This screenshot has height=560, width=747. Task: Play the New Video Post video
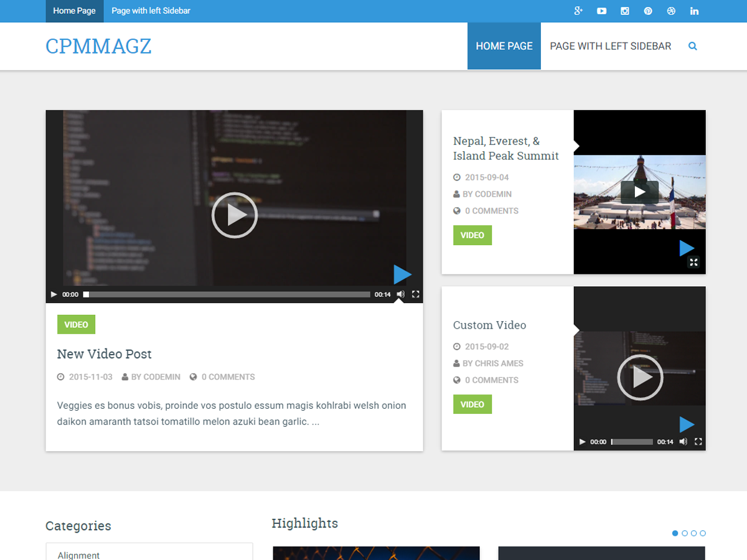point(235,215)
